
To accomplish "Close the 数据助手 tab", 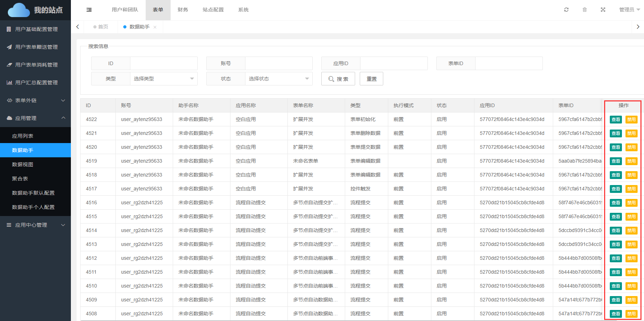I will [155, 27].
